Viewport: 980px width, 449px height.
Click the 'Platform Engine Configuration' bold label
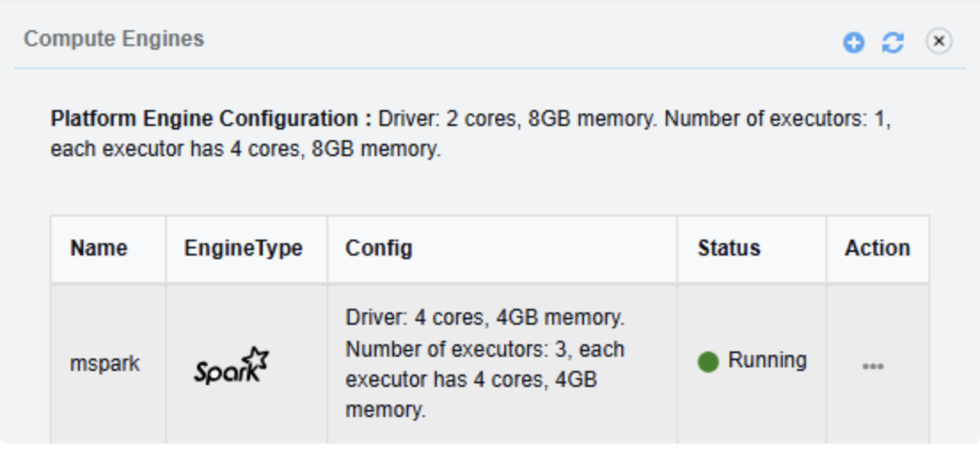(211, 119)
